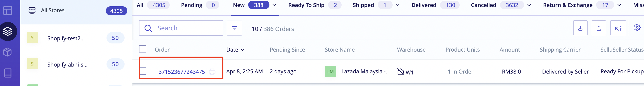
Task: Expand the Cancelled tab dropdown chevron
Action: (529, 5)
